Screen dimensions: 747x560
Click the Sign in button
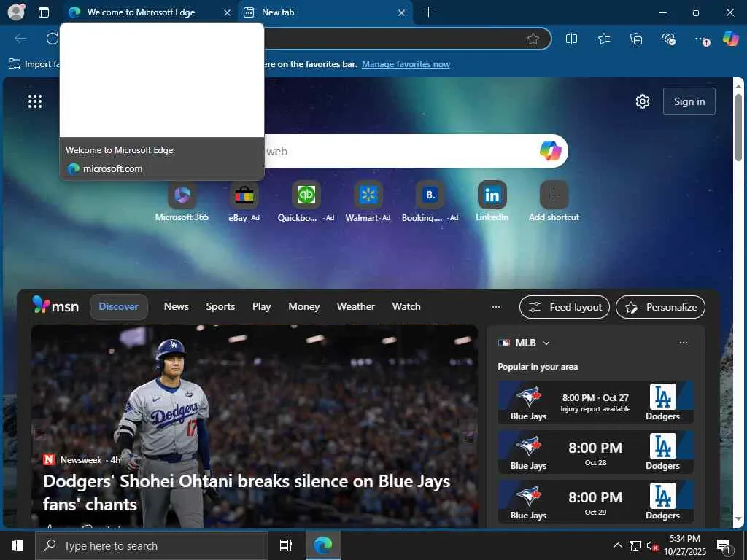coord(689,101)
